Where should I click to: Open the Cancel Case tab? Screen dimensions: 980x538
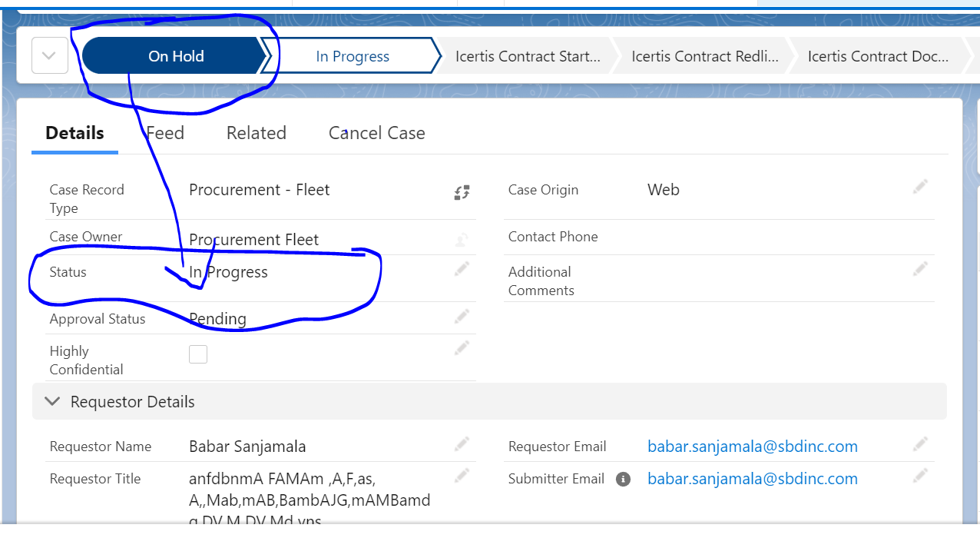click(x=376, y=133)
